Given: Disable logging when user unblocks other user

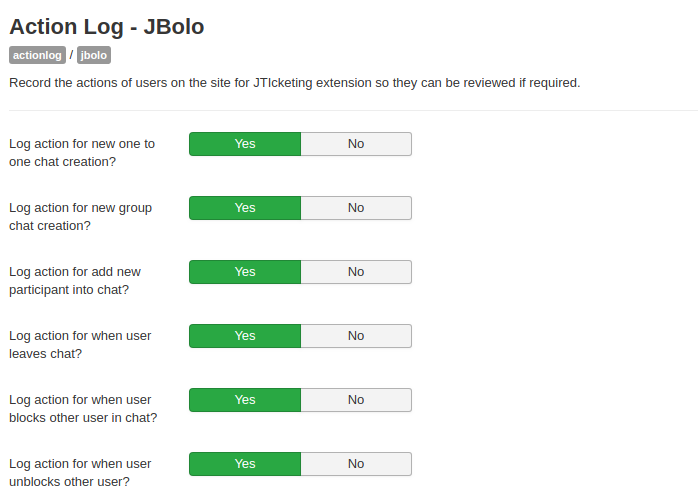Looking at the screenshot, I should [356, 464].
